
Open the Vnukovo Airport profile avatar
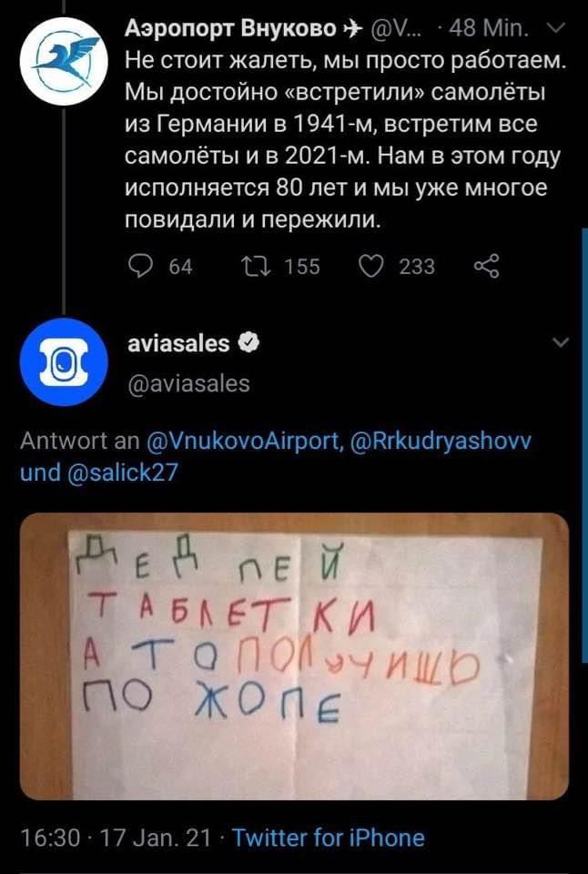tap(64, 61)
